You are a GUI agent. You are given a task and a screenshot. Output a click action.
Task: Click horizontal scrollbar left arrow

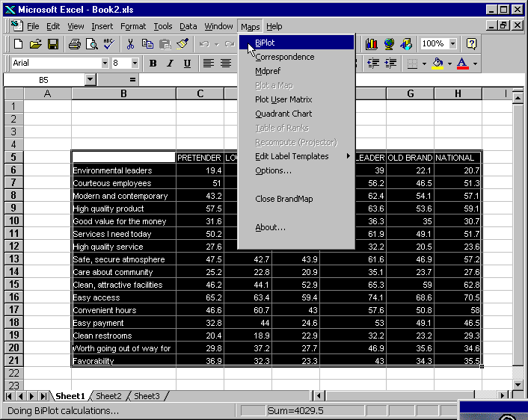(319, 396)
